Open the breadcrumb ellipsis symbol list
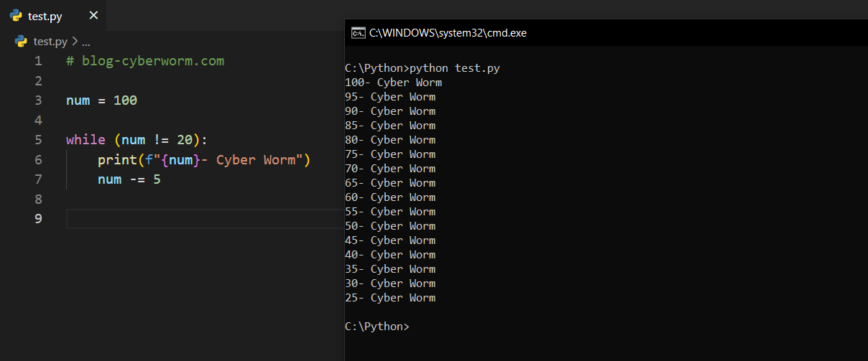This screenshot has width=868, height=361. tap(86, 42)
